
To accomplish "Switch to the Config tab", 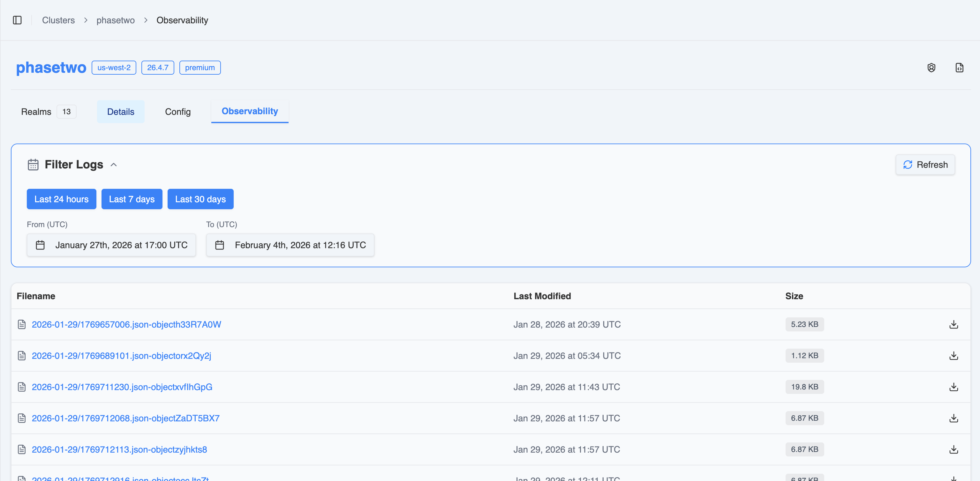I will pyautogui.click(x=178, y=112).
